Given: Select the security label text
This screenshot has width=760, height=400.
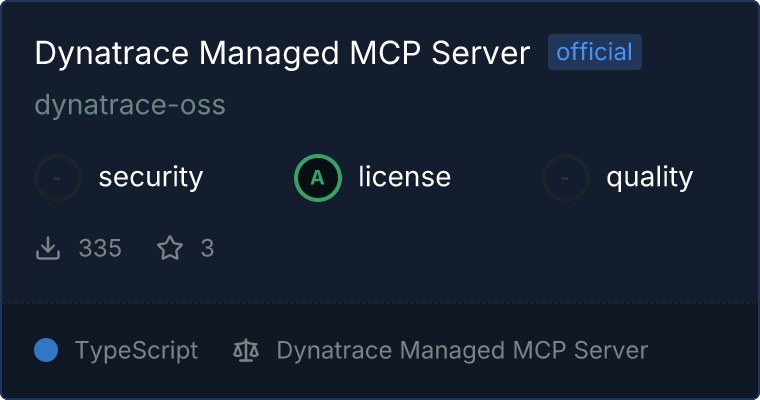Looking at the screenshot, I should point(150,178).
